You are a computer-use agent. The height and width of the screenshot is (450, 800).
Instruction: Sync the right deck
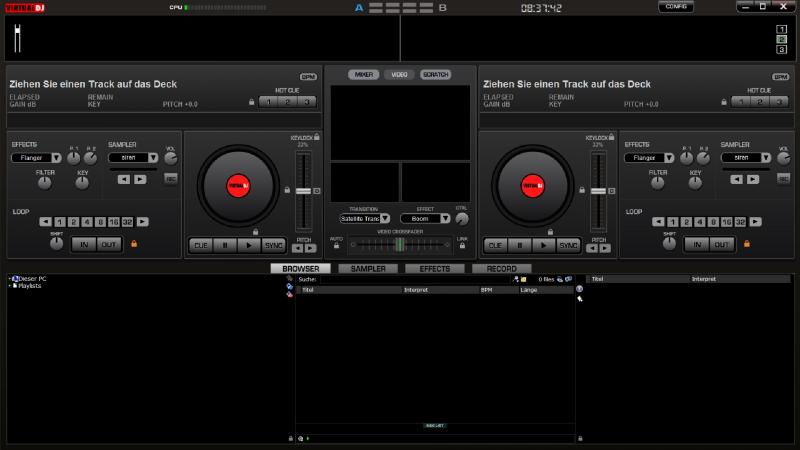tap(568, 245)
